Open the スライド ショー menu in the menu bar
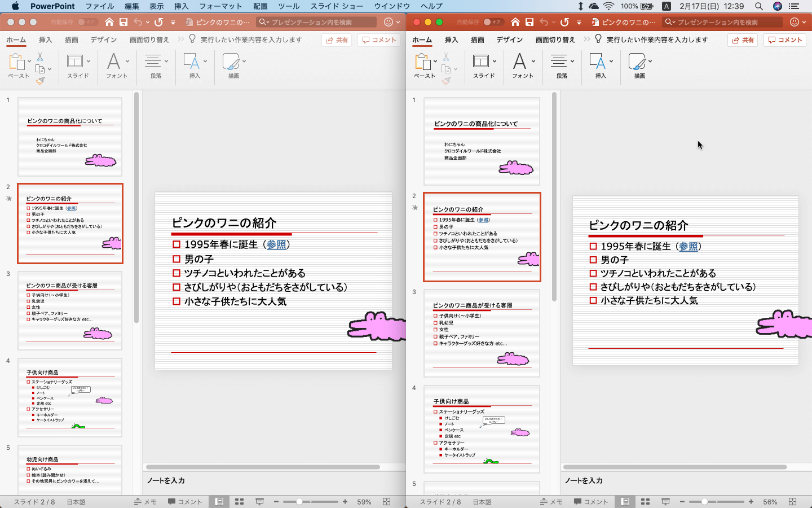The width and height of the screenshot is (812, 508). pyautogui.click(x=337, y=6)
